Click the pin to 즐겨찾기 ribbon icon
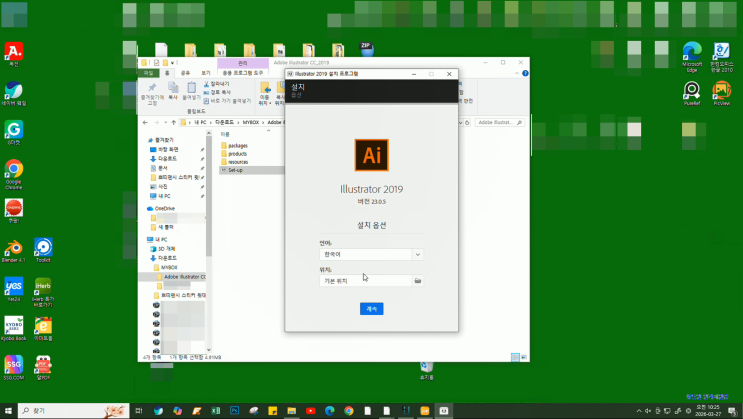Image resolution: width=743 pixels, height=419 pixels. tap(152, 93)
